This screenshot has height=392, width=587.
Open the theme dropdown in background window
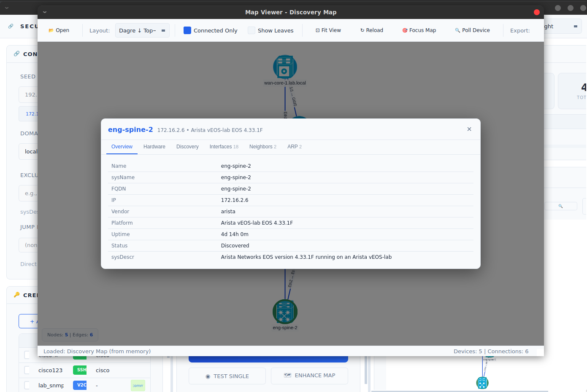click(563, 26)
